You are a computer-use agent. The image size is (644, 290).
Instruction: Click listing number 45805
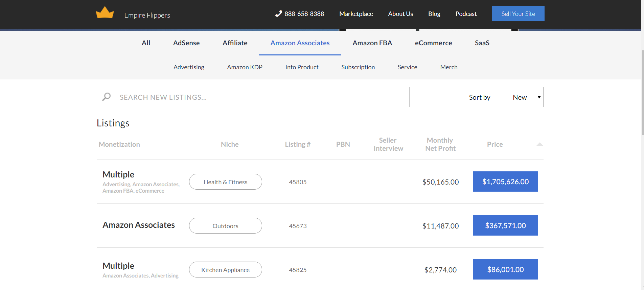pos(298,182)
